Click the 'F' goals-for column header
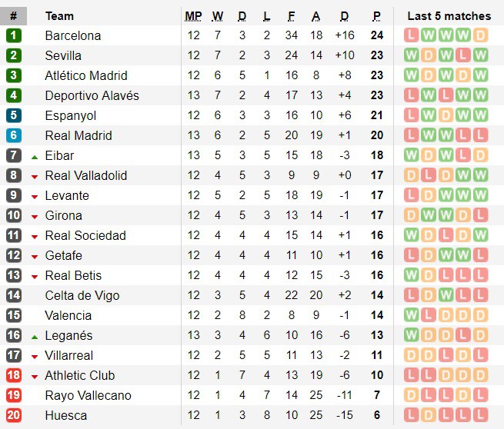 coord(291,15)
